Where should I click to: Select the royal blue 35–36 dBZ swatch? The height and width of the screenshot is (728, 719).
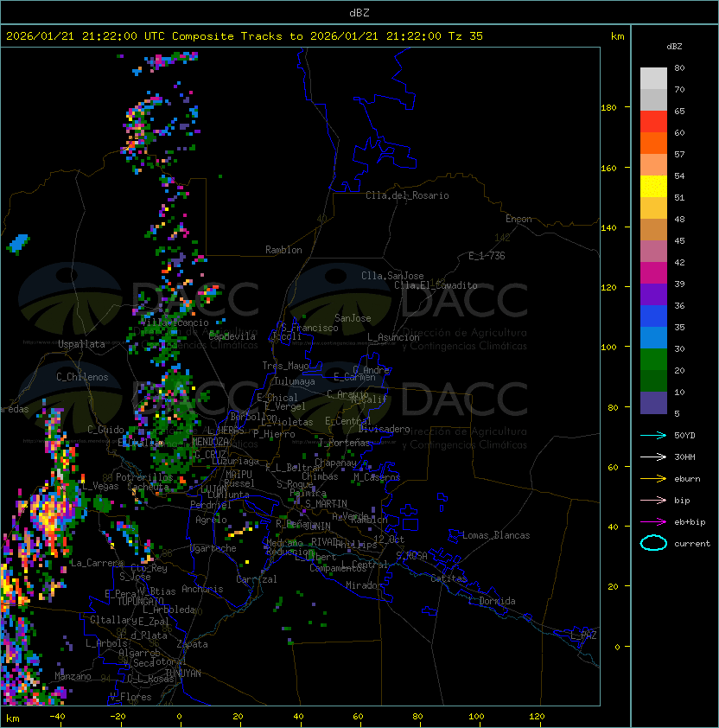point(653,316)
